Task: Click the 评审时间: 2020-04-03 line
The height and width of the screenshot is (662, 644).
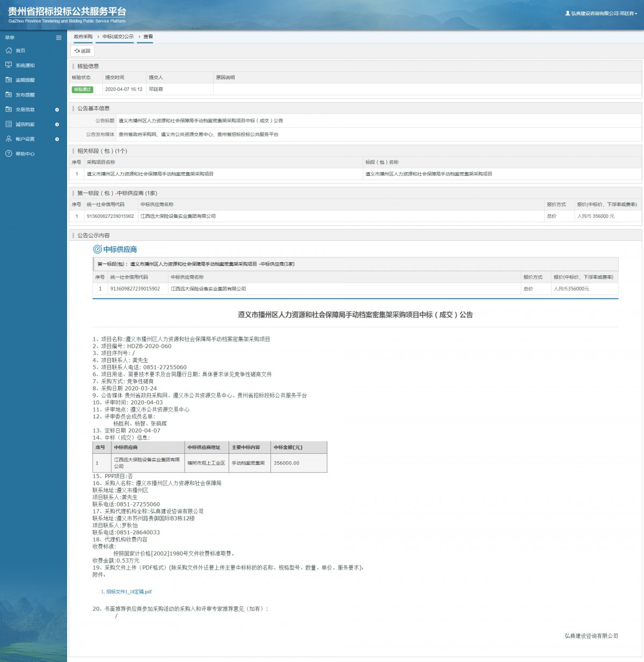Action: point(128,402)
